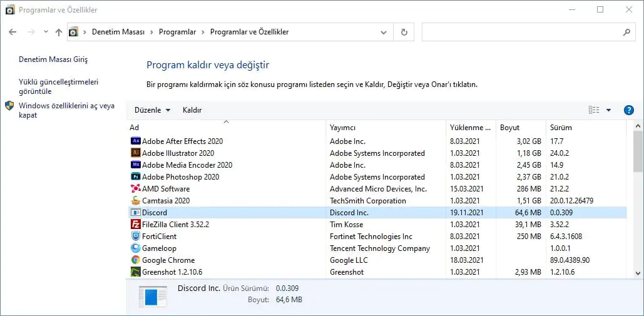
Task: Click the Programlar ve Özellikler breadcrumb
Action: (x=249, y=32)
